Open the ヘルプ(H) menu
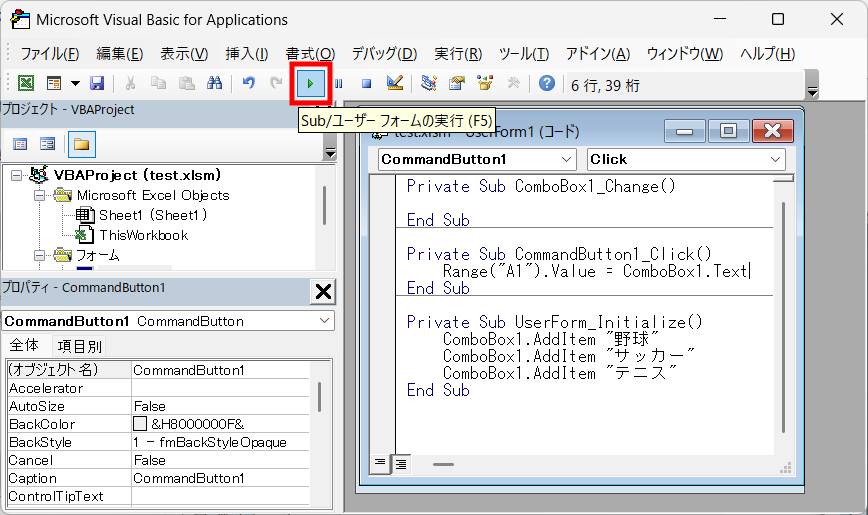The image size is (868, 515). point(767,54)
